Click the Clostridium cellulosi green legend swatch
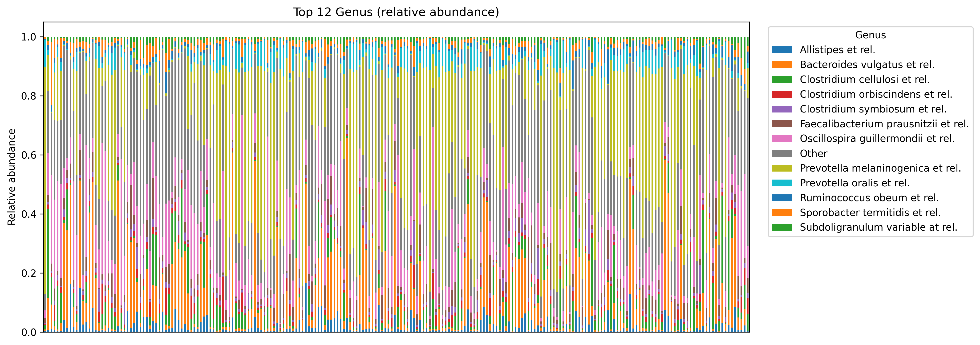 pyautogui.click(x=782, y=80)
